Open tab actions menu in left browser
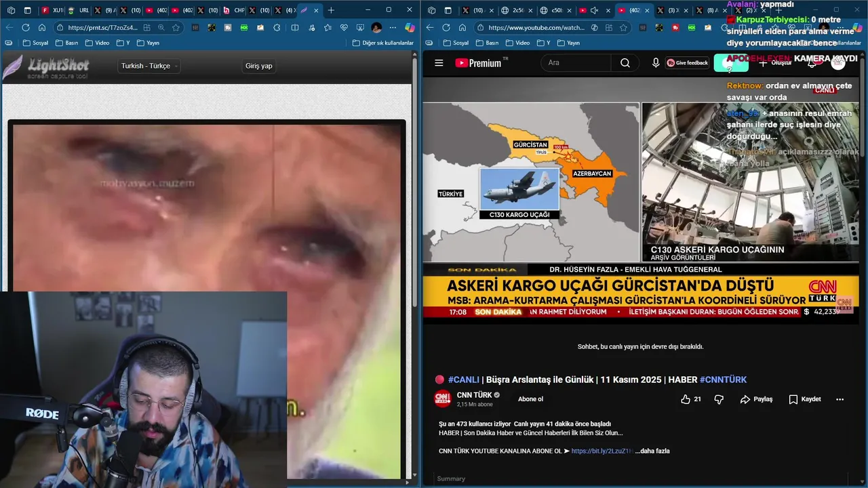Screen dimensions: 868x488 click(28, 10)
